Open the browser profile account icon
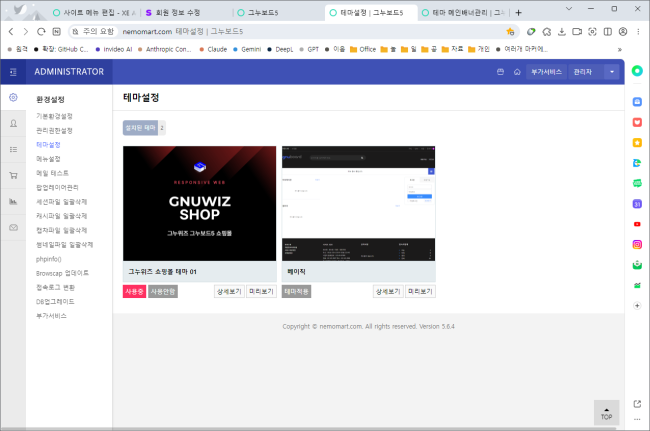Viewport: 650px width, 431px height. [x=623, y=31]
